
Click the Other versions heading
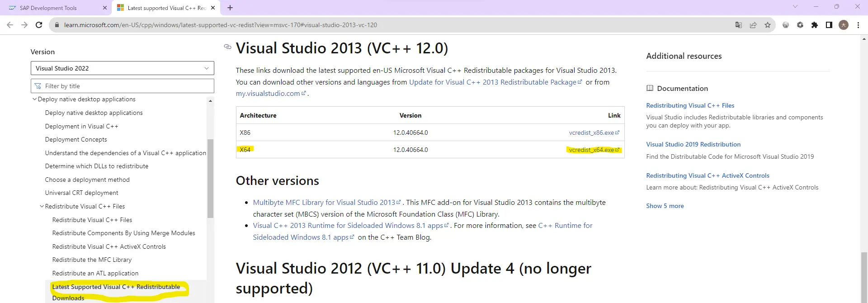pyautogui.click(x=278, y=181)
